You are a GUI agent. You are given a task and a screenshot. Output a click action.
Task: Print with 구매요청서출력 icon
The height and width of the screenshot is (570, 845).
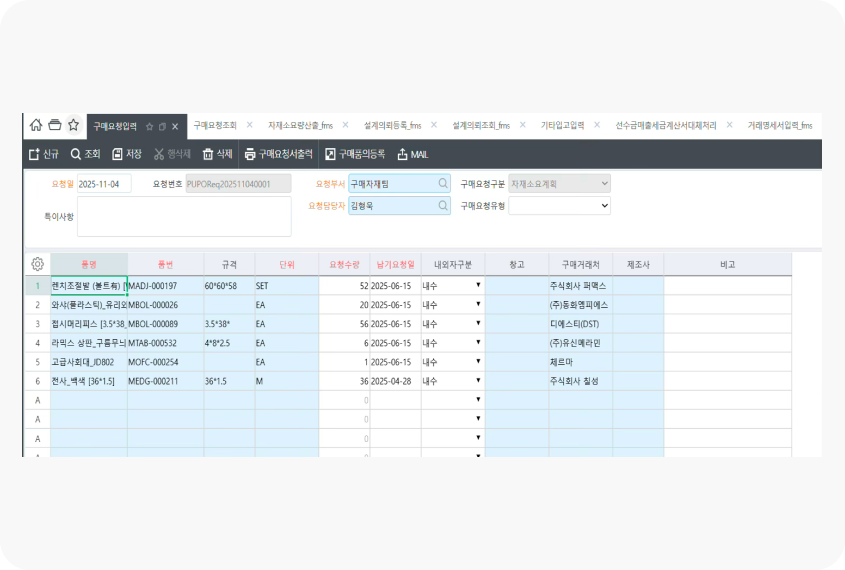(x=250, y=154)
